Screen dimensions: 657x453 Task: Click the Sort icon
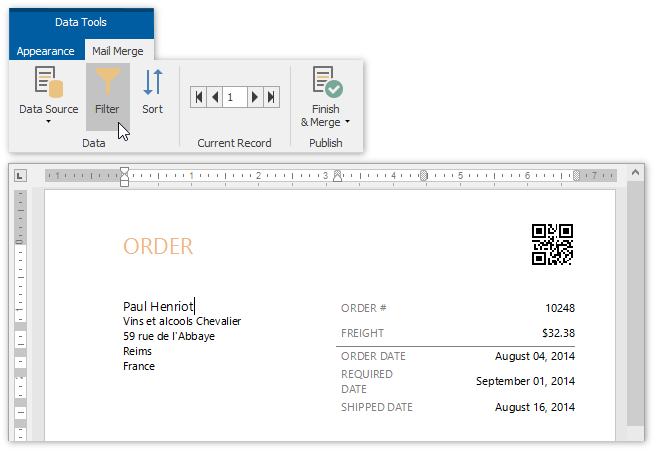coord(152,84)
